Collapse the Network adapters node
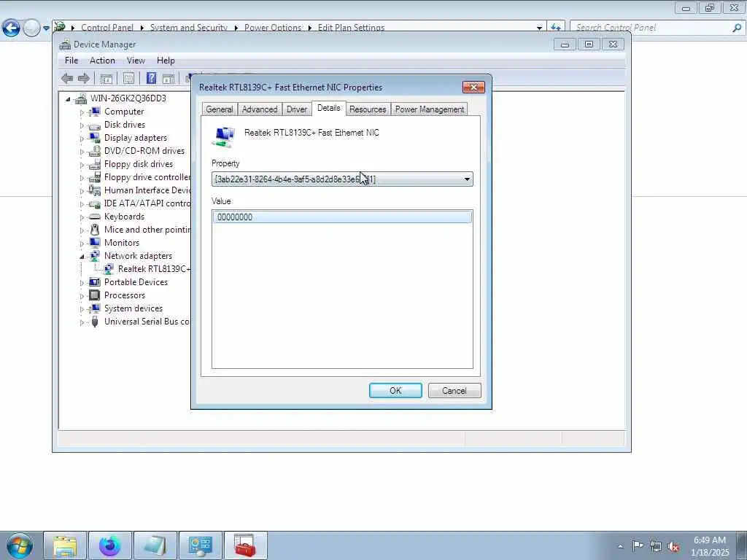Viewport: 747px width, 560px height. [82, 257]
